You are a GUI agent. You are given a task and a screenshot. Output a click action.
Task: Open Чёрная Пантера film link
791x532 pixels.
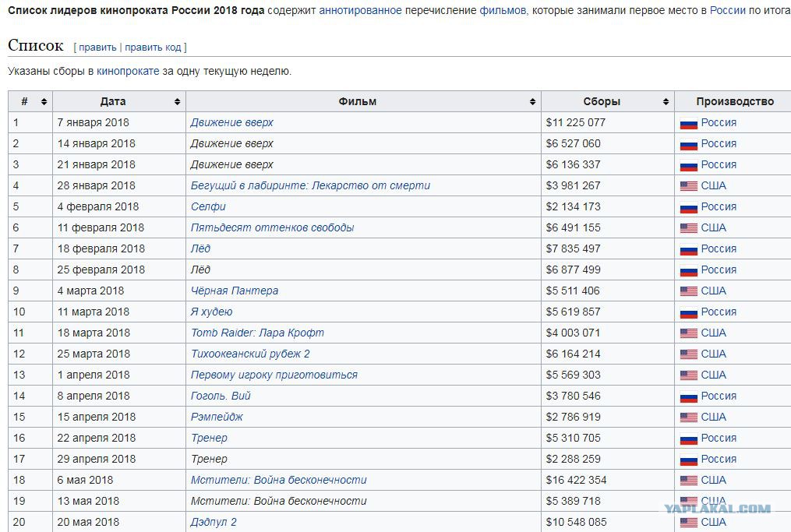point(234,291)
